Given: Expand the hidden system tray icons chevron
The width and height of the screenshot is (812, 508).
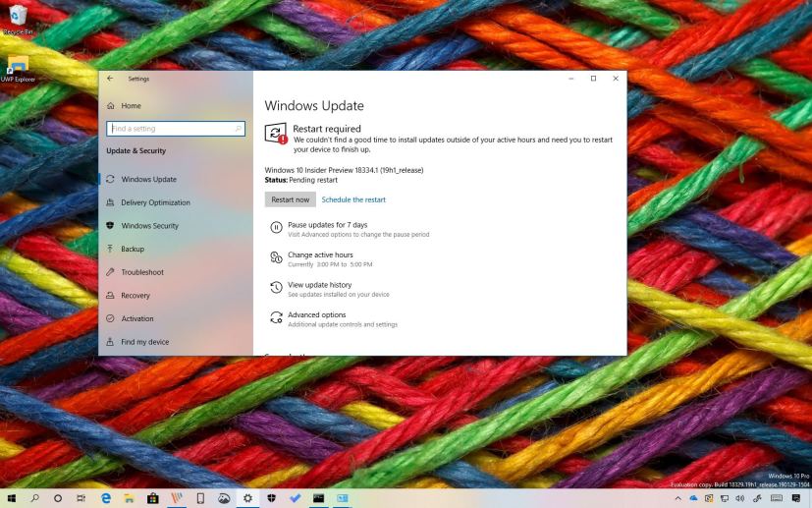Looking at the screenshot, I should [677, 498].
